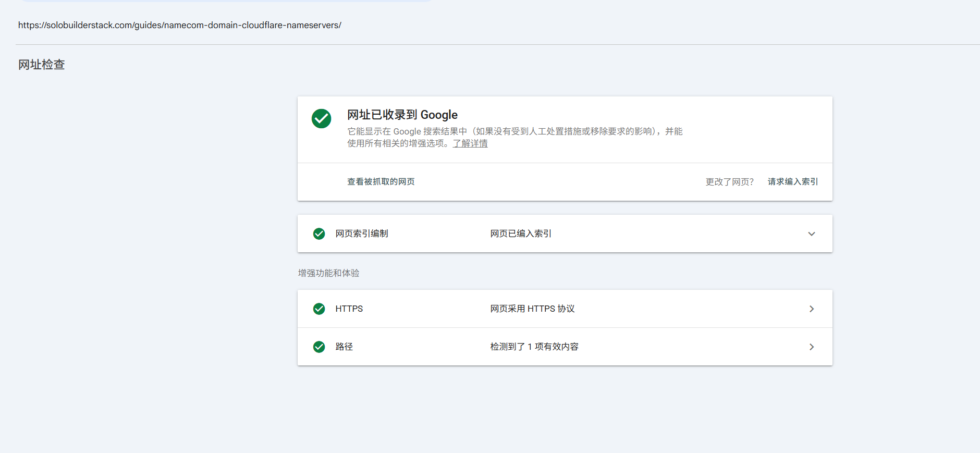
Task: Click the green check icon beside 网页索引编制
Action: coord(319,234)
